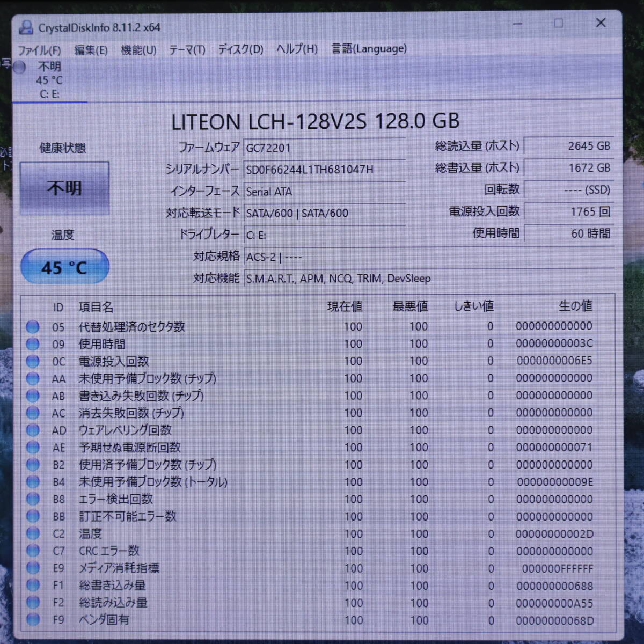Click status circle for row C7 CRC エラー数
This screenshot has width=644, height=644.
(33, 551)
